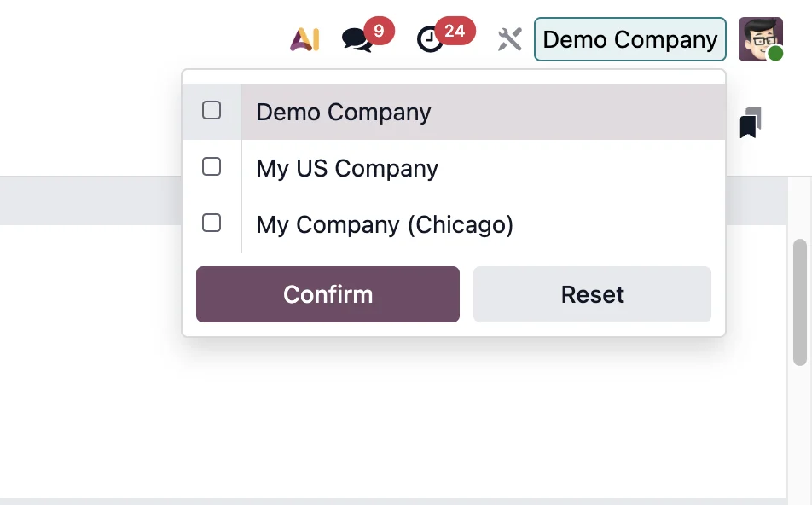
Task: Open the AI assistant icon
Action: (304, 39)
